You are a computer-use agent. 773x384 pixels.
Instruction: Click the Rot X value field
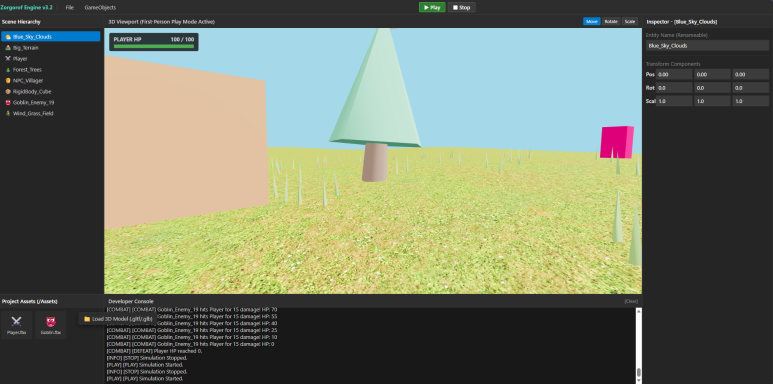[x=675, y=88]
